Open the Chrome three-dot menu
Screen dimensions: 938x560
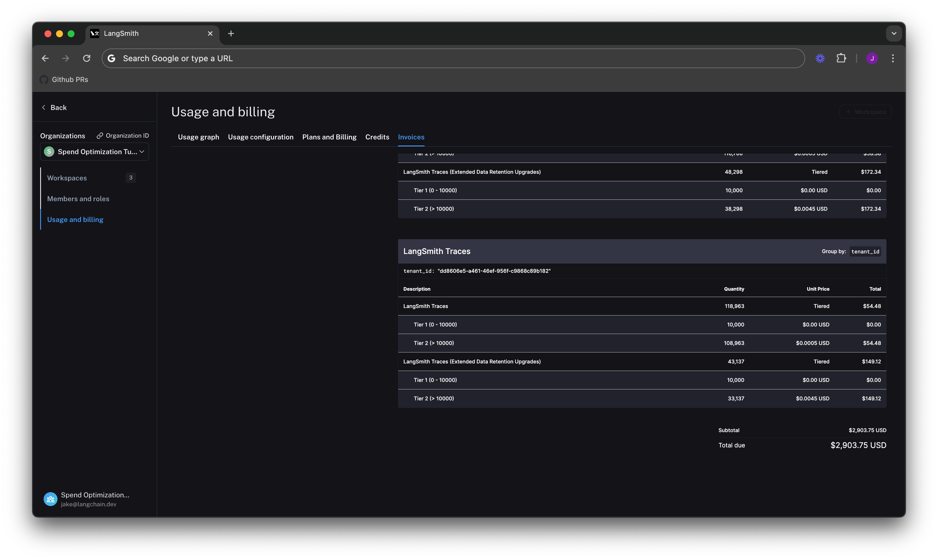tap(893, 58)
